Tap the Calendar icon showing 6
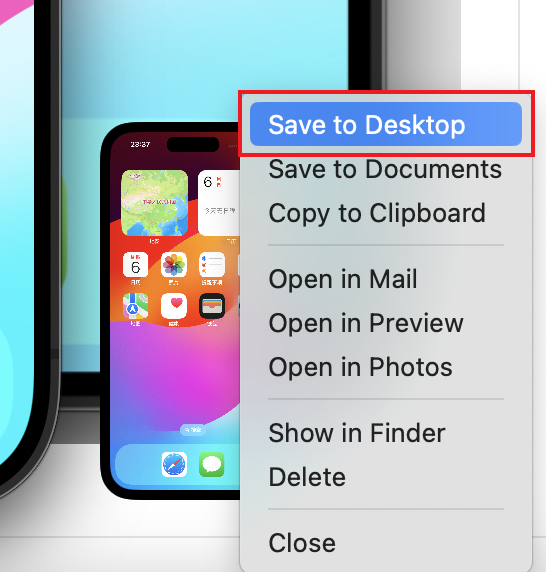Screen dimensions: 546x572 (x=135, y=264)
